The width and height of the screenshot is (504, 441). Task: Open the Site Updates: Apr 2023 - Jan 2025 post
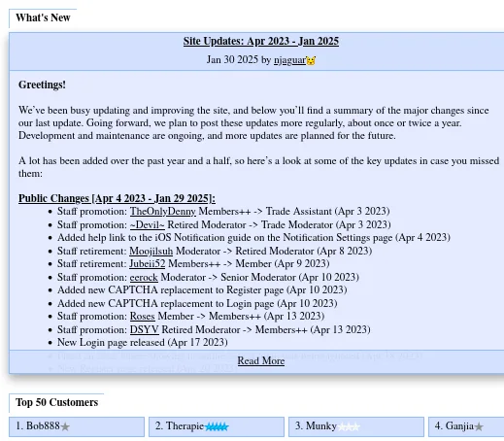click(261, 42)
